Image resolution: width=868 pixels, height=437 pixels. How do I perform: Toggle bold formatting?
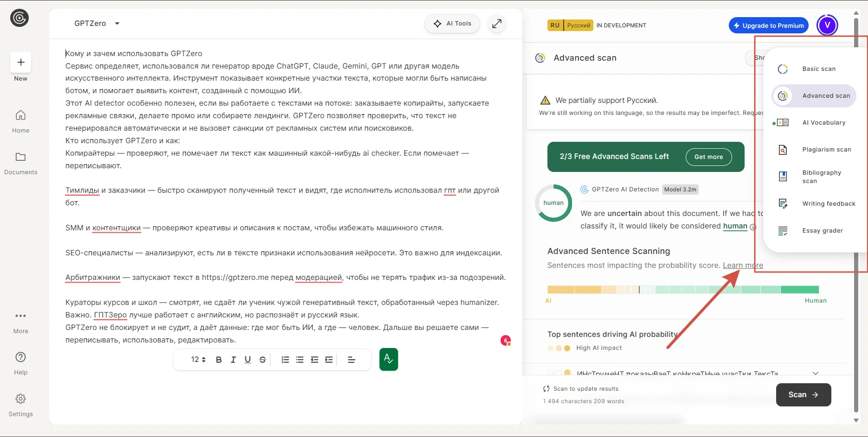tap(219, 360)
